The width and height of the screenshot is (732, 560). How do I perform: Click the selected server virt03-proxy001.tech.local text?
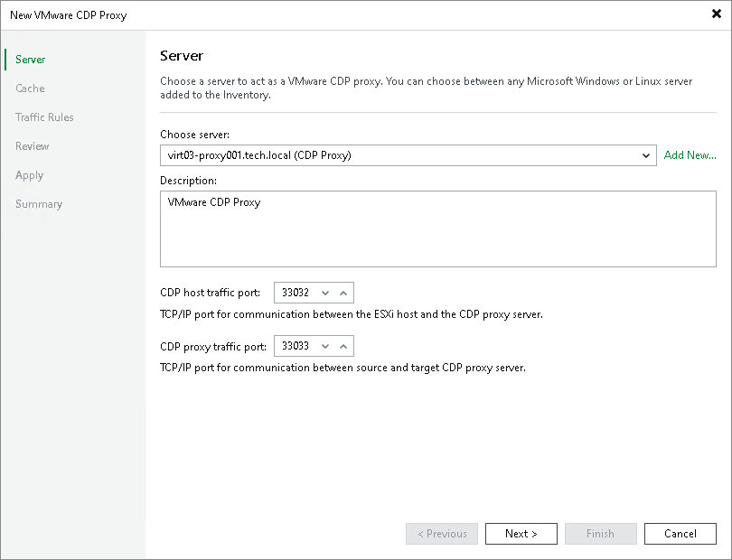tap(259, 155)
